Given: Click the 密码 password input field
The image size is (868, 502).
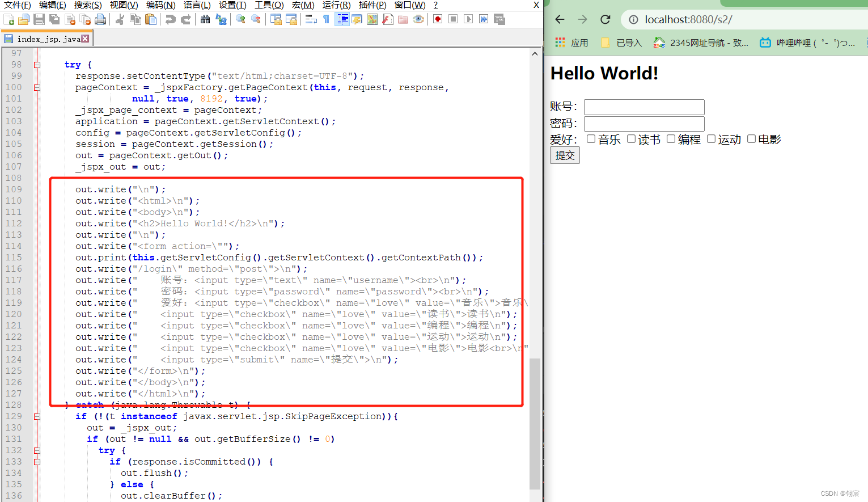Looking at the screenshot, I should pos(644,124).
